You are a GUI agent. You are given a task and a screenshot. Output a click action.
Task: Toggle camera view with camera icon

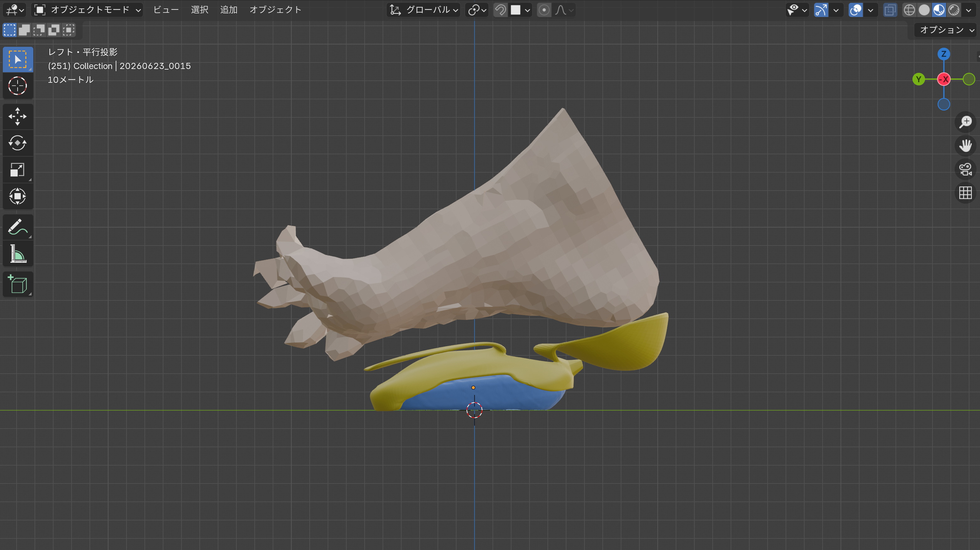pyautogui.click(x=966, y=169)
